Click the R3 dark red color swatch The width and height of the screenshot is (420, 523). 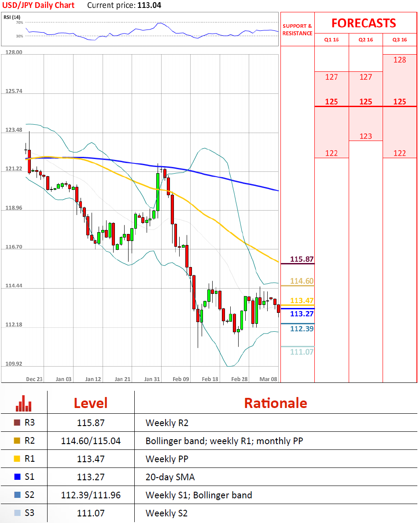[x=17, y=423]
